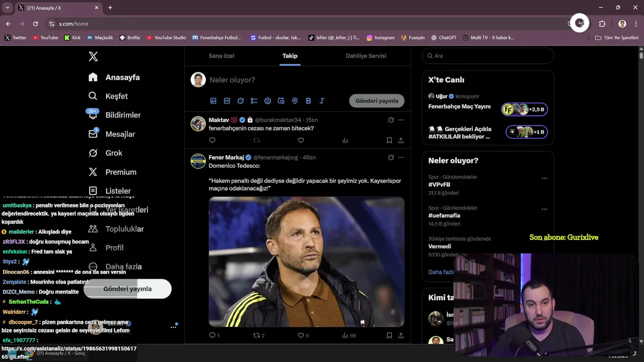Image resolution: width=644 pixels, height=362 pixels.
Task: Open Chrome extensions puzzle icon
Action: tap(602, 24)
